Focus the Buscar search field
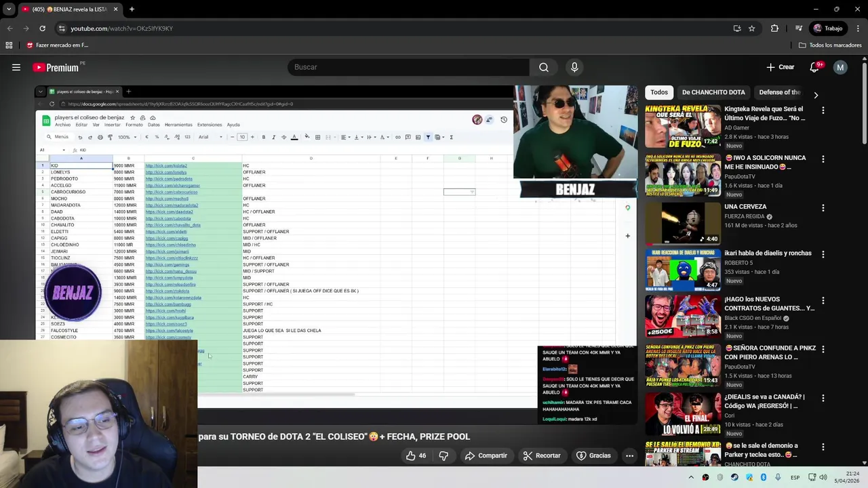 [x=408, y=67]
